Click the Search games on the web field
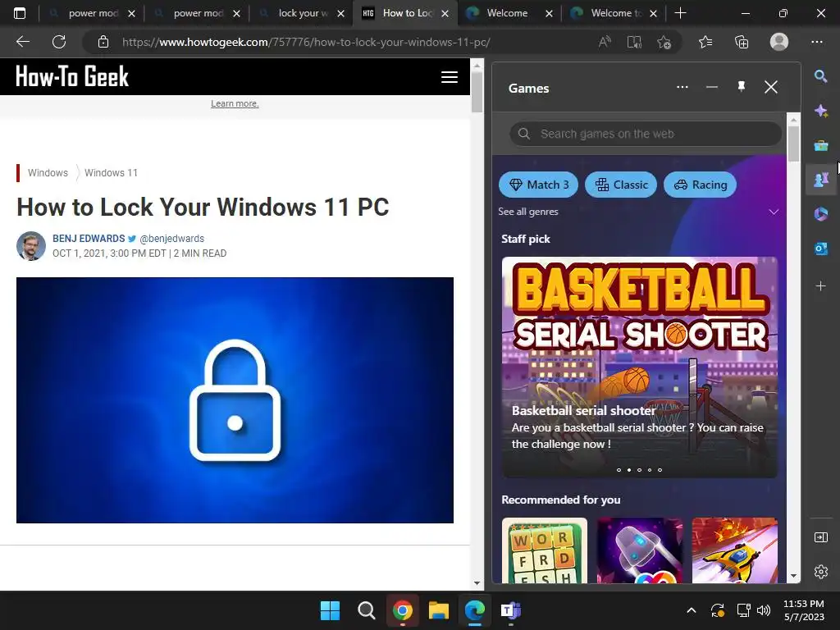Screen dimensions: 840x630 pos(646,134)
